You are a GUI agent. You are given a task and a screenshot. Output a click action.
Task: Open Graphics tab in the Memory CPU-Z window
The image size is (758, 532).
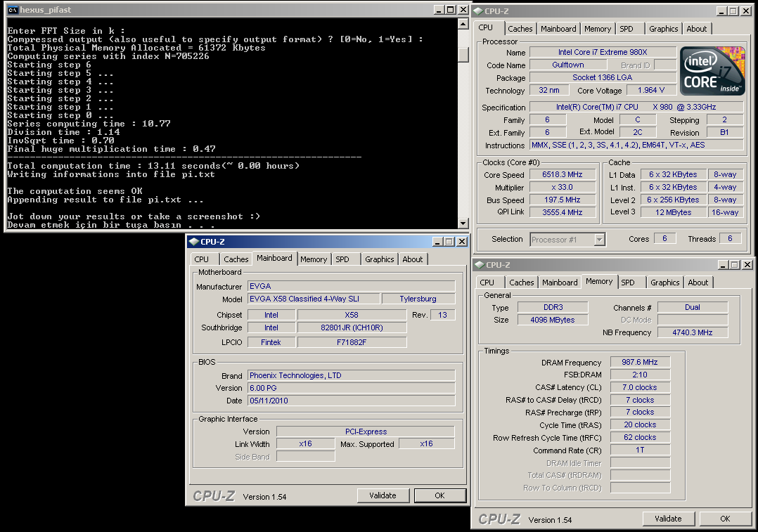click(664, 283)
